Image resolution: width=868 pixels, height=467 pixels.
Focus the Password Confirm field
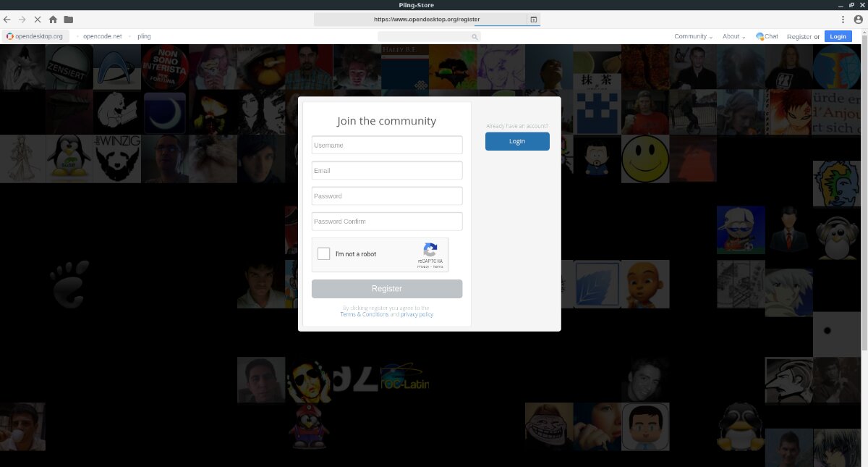pyautogui.click(x=387, y=221)
